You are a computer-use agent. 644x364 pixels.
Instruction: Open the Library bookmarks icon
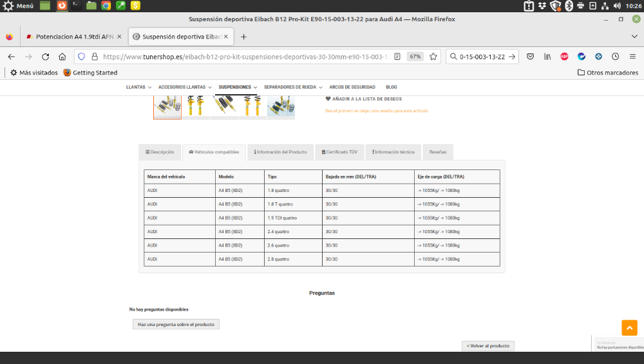click(547, 57)
